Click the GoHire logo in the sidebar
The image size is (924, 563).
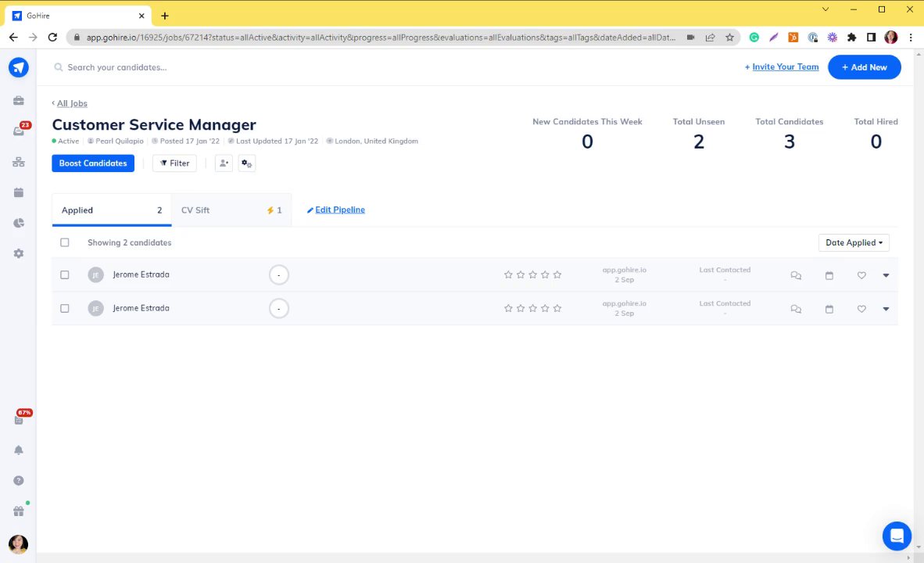tap(18, 67)
